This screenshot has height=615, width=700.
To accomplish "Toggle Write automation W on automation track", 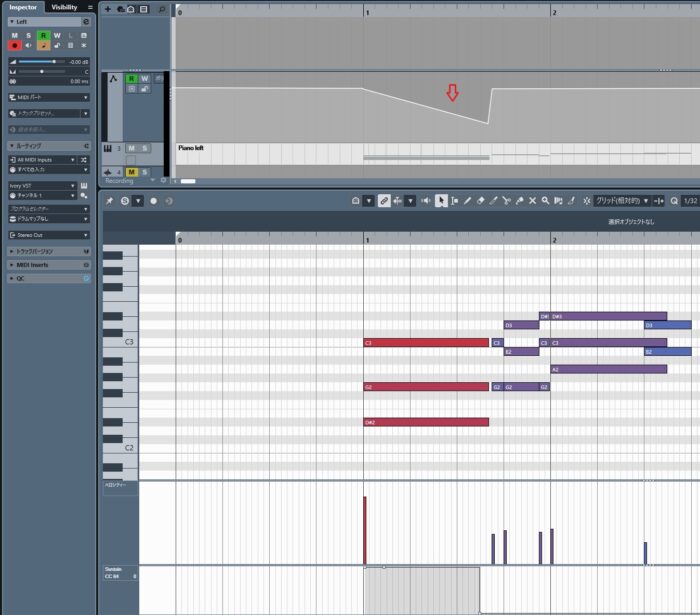I will click(x=145, y=78).
